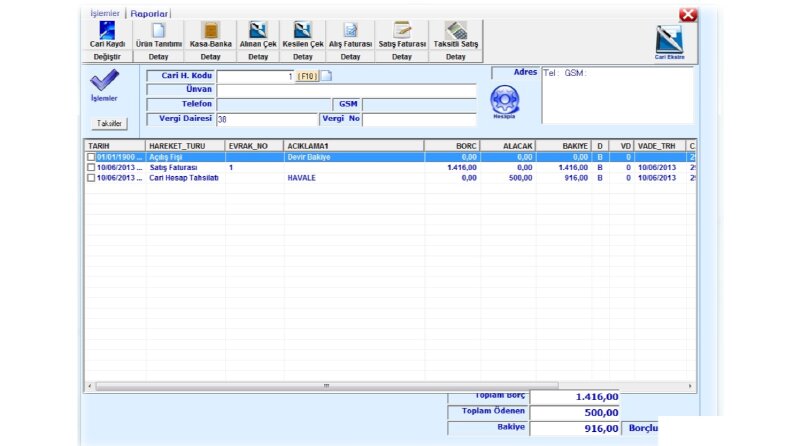Click Detay under Alınan Çek
Screen dimensions: 793x446
click(x=258, y=57)
